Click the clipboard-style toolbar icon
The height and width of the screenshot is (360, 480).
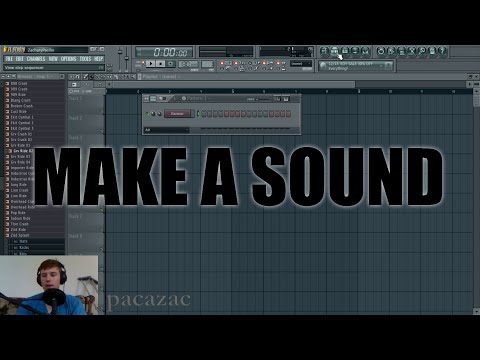[432, 51]
